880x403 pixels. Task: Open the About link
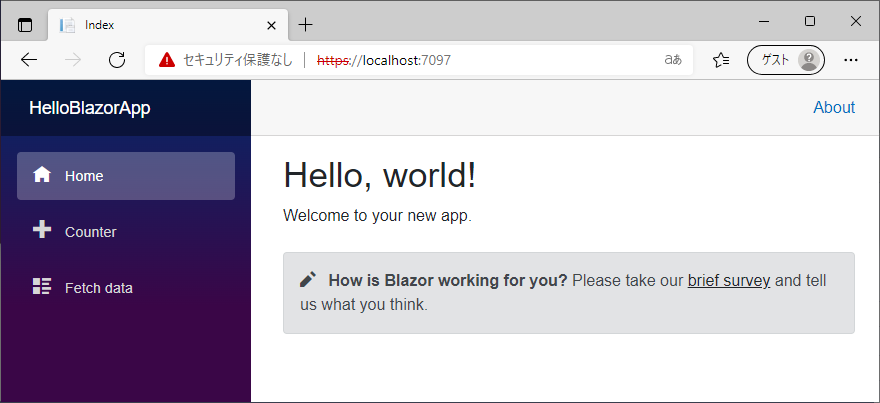point(834,107)
